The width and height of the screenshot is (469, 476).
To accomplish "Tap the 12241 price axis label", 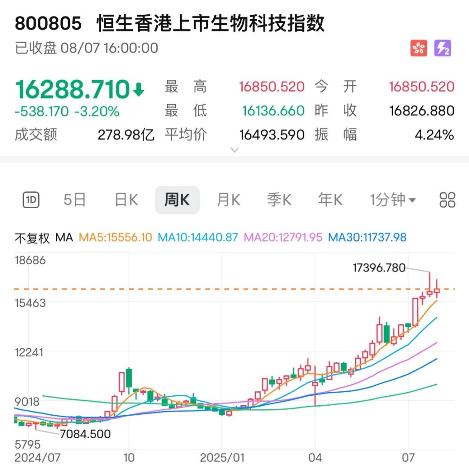I will (x=29, y=353).
